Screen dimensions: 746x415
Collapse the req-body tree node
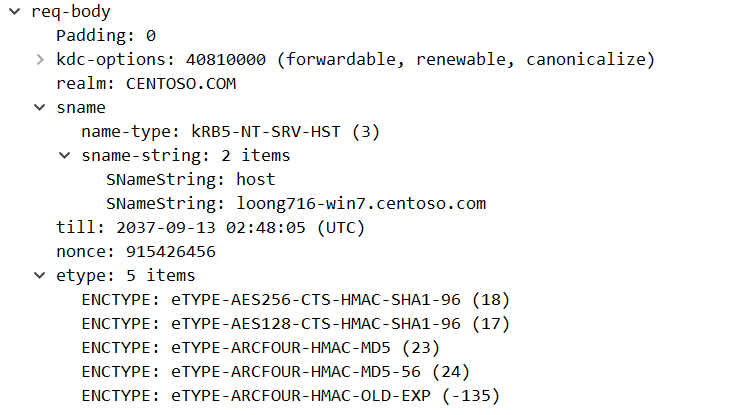(14, 12)
